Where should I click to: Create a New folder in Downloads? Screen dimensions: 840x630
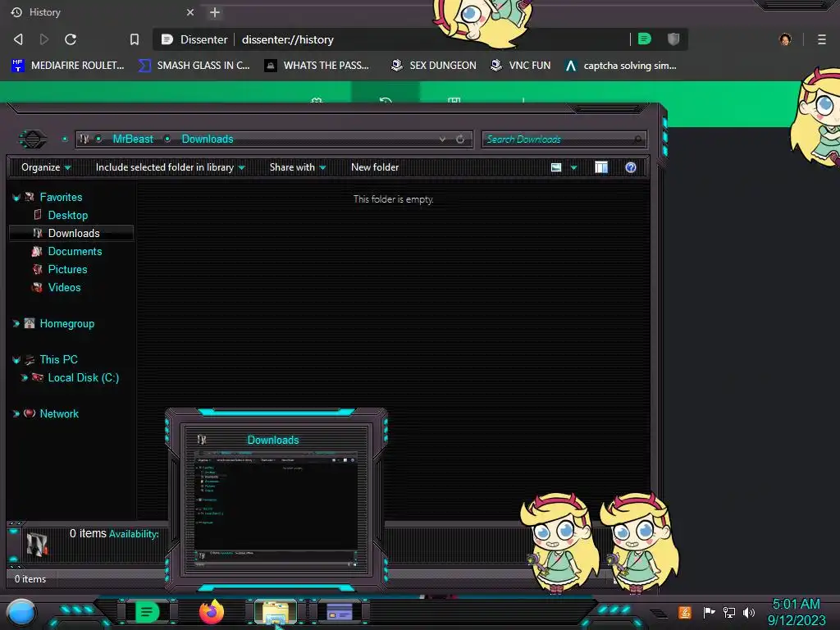point(375,167)
